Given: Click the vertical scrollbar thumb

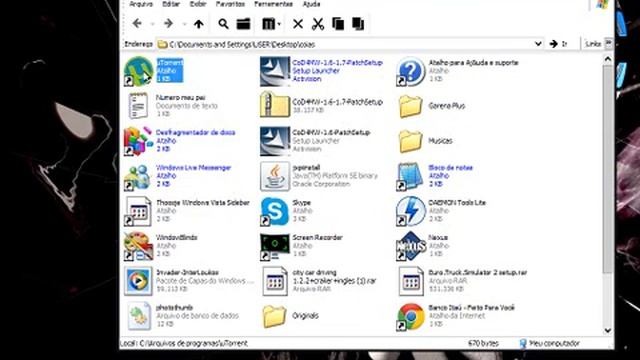Looking at the screenshot, I should [608, 169].
